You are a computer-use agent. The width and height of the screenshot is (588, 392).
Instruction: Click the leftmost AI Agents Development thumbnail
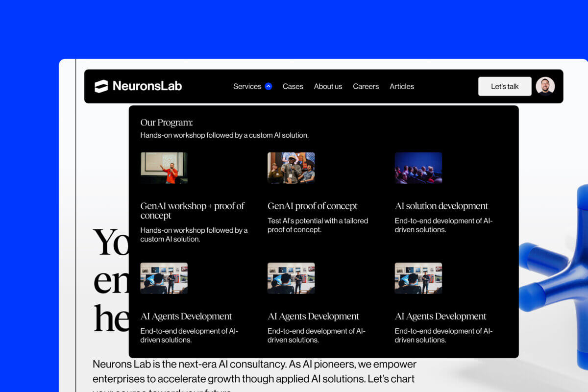pyautogui.click(x=164, y=278)
